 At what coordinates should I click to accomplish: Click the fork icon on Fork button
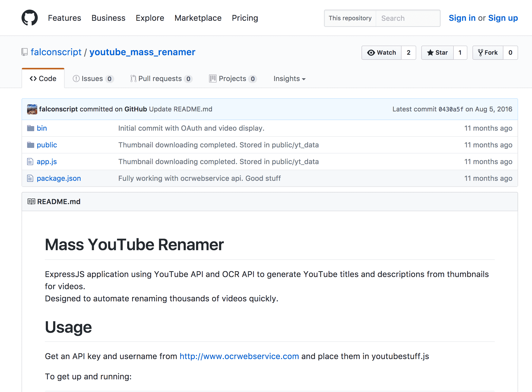tap(480, 53)
